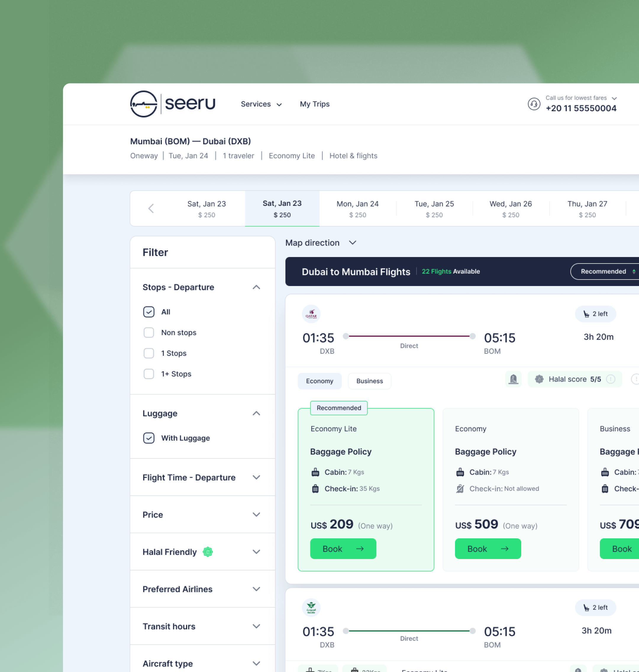The image size is (639, 672).
Task: Click Business card check-in luggage icon
Action: coord(605,489)
